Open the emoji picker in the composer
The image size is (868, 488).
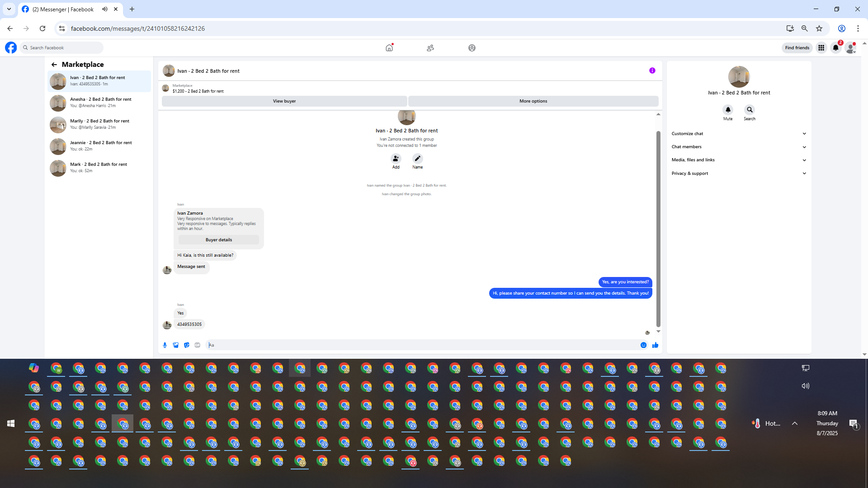pyautogui.click(x=643, y=345)
